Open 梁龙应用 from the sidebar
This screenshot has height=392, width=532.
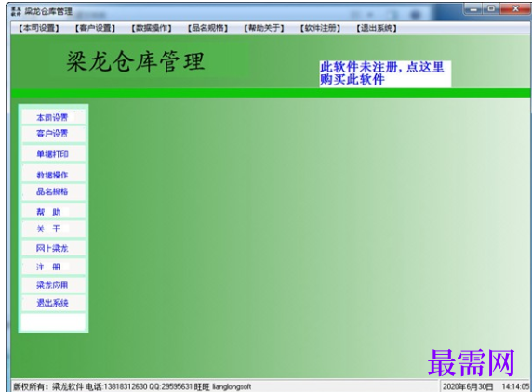(x=53, y=285)
